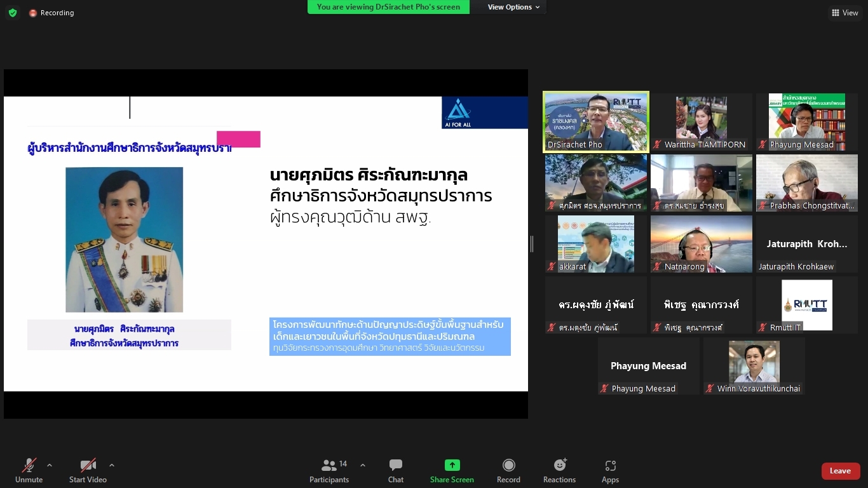The width and height of the screenshot is (868, 488).
Task: Click the Share Screen button
Action: pyautogui.click(x=452, y=471)
